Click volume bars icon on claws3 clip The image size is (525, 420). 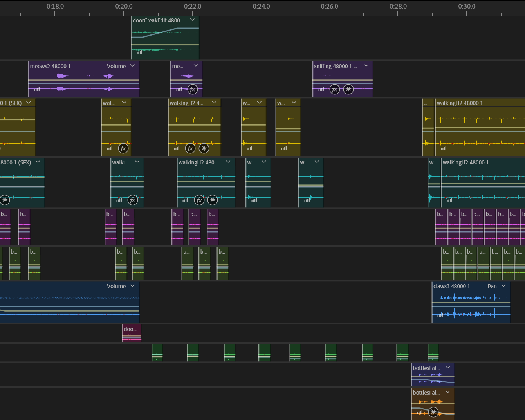[x=440, y=314]
